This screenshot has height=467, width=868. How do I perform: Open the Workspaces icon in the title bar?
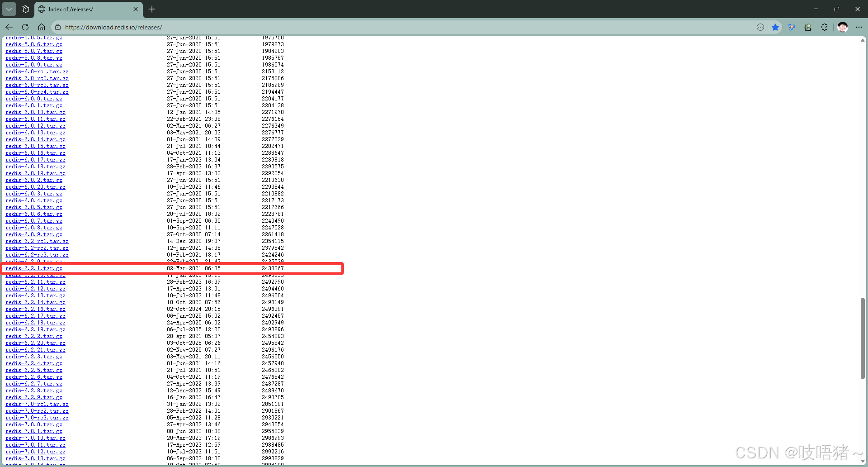click(x=25, y=9)
